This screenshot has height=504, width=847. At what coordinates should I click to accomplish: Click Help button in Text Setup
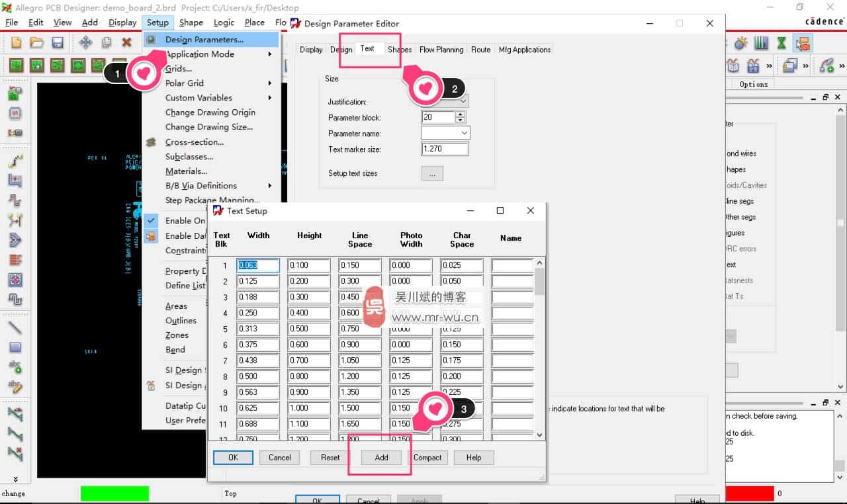pyautogui.click(x=474, y=457)
